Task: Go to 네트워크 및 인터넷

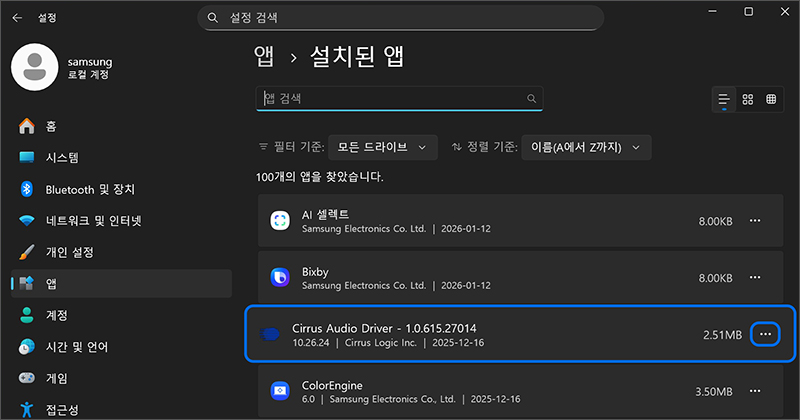Action: [x=121, y=220]
